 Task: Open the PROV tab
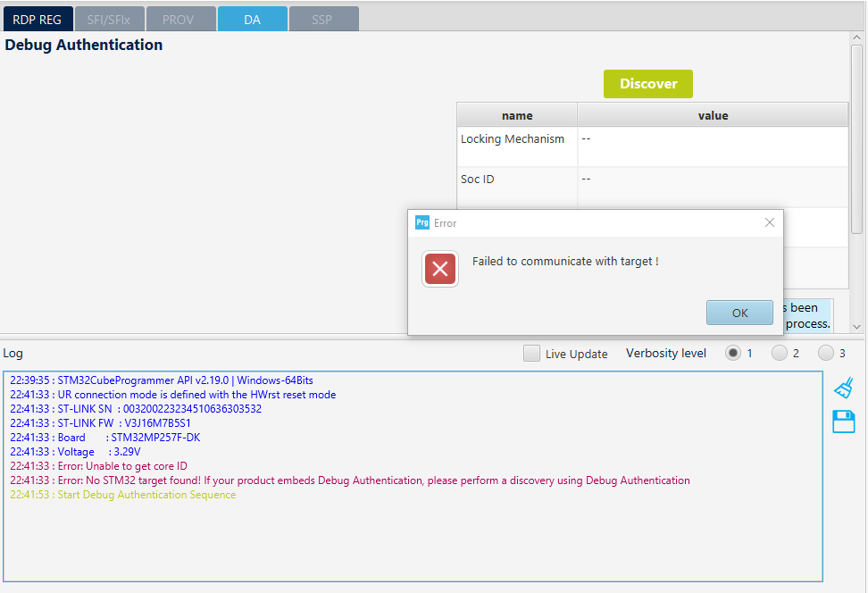pyautogui.click(x=180, y=18)
